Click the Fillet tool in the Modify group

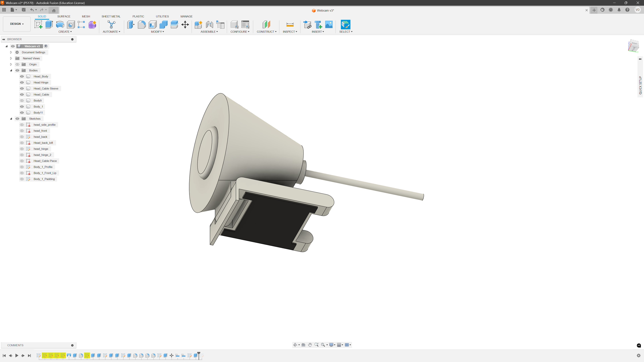click(142, 24)
